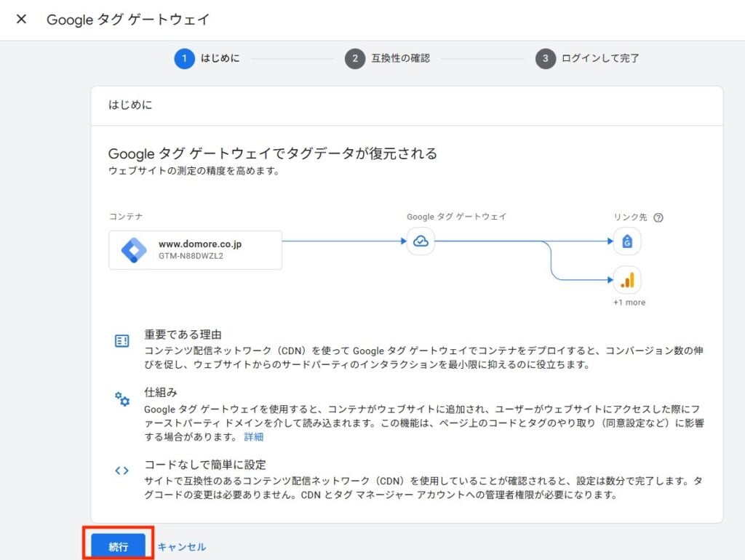Viewport: 745px width, 560px height.
Task: Click the Google タグ ゲートウェイでタグデータが復元される heading
Action: point(273,153)
